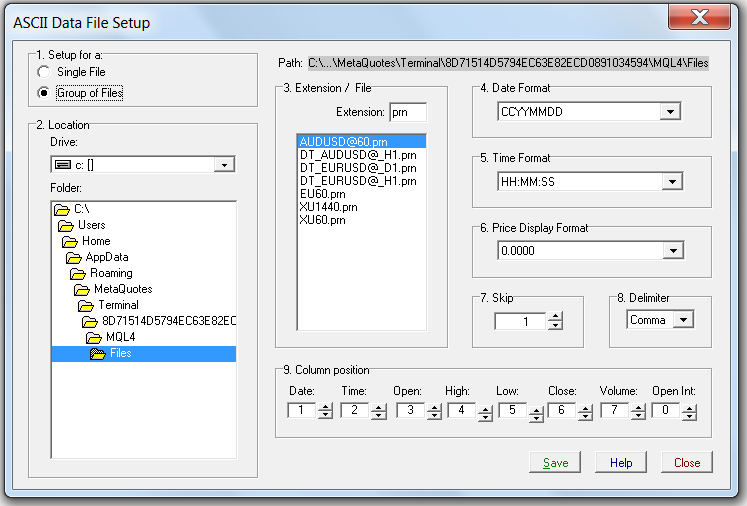Screen dimensions: 747x506
Task: Increment the Open column position
Action: pyautogui.click(x=434, y=407)
